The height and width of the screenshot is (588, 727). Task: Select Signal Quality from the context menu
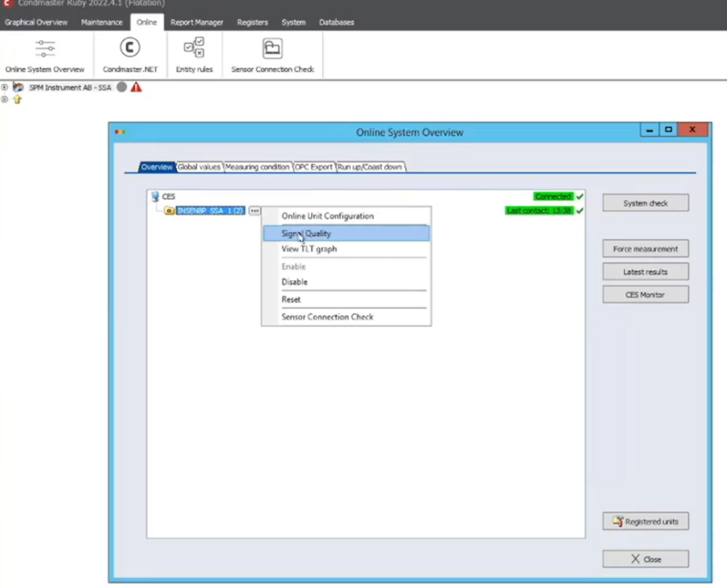306,233
